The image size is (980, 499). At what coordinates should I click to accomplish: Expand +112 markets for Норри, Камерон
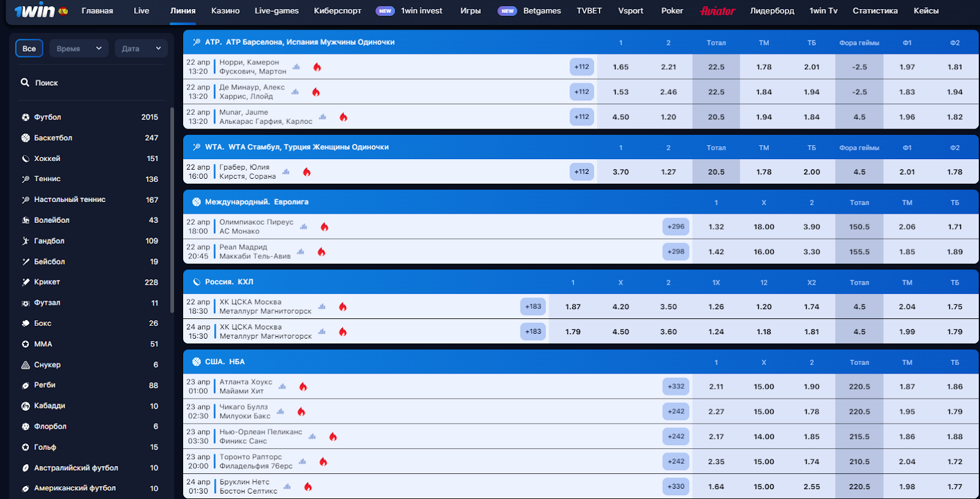tap(582, 67)
